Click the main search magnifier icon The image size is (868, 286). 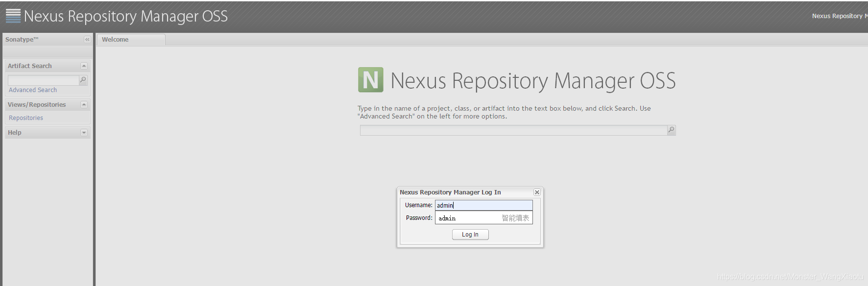pyautogui.click(x=672, y=130)
